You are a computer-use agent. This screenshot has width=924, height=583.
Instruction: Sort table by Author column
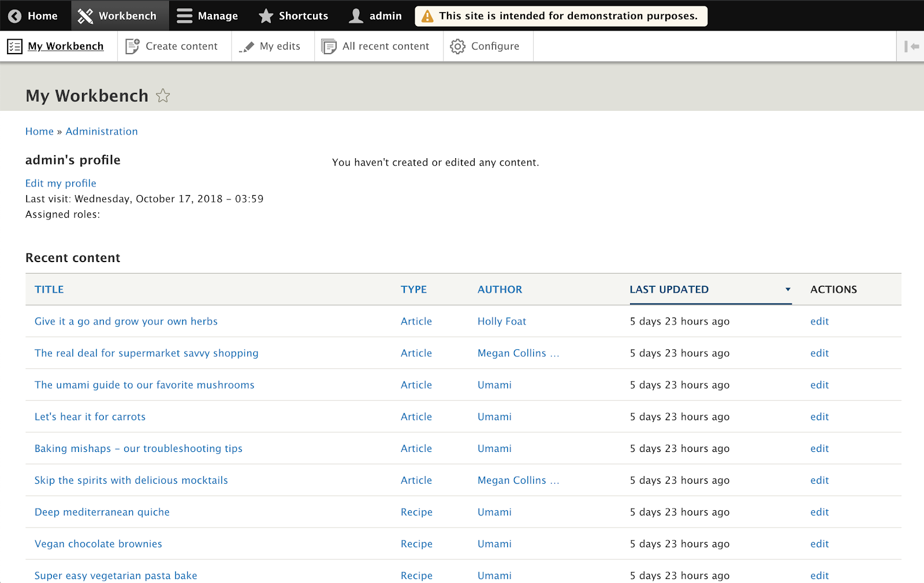(500, 290)
